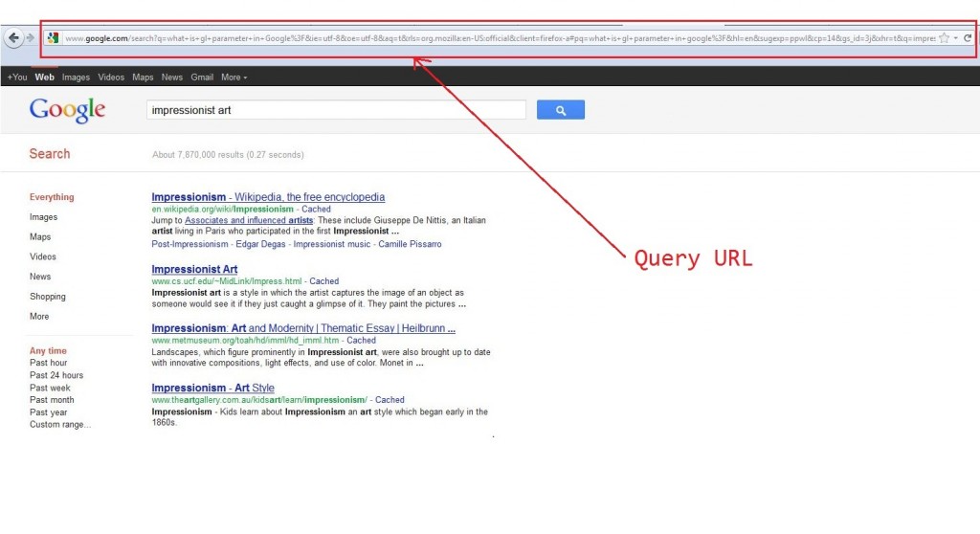
Task: Expand the More dropdown in black bar
Action: click(234, 77)
